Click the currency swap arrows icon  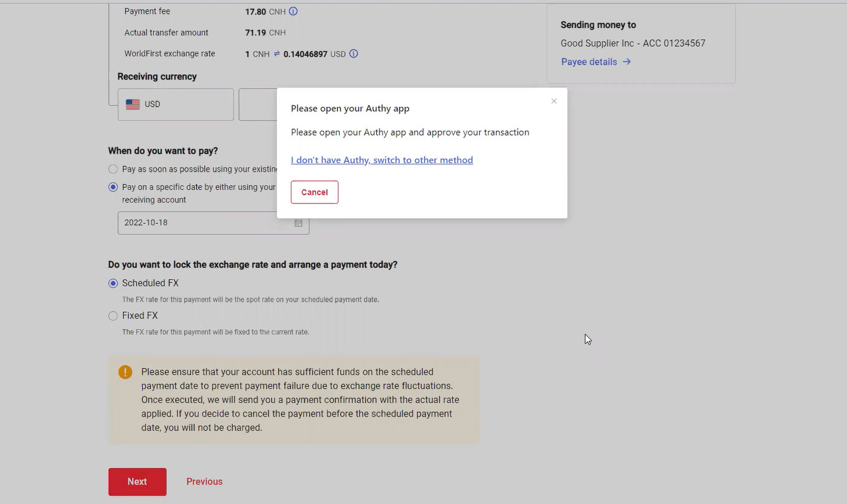[277, 54]
